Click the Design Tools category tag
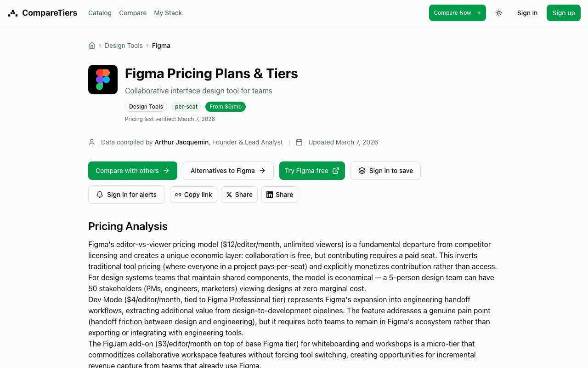Viewport: 588px width, 368px height. (x=146, y=107)
